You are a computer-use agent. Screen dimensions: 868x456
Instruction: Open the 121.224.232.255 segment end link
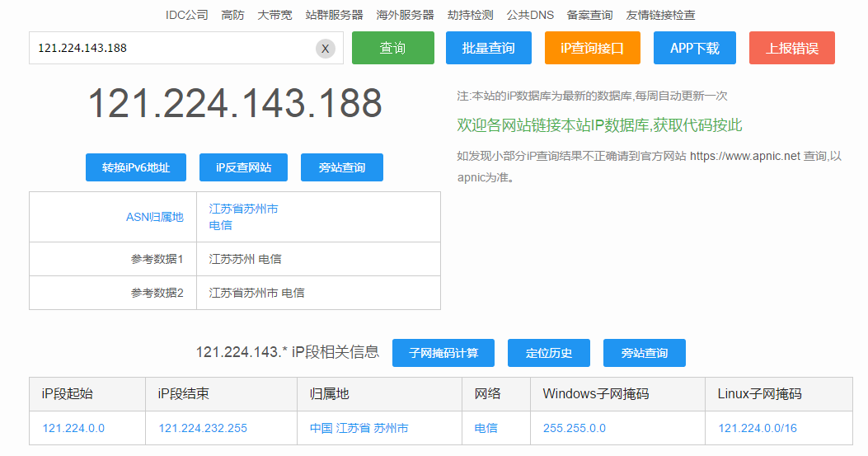pos(203,428)
